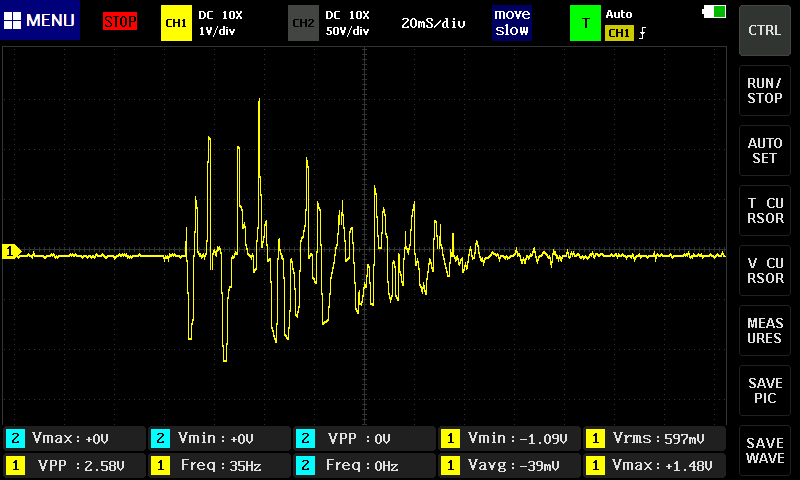Change the 20mS/div timebase setting
This screenshot has height=480, width=800.
click(x=433, y=22)
